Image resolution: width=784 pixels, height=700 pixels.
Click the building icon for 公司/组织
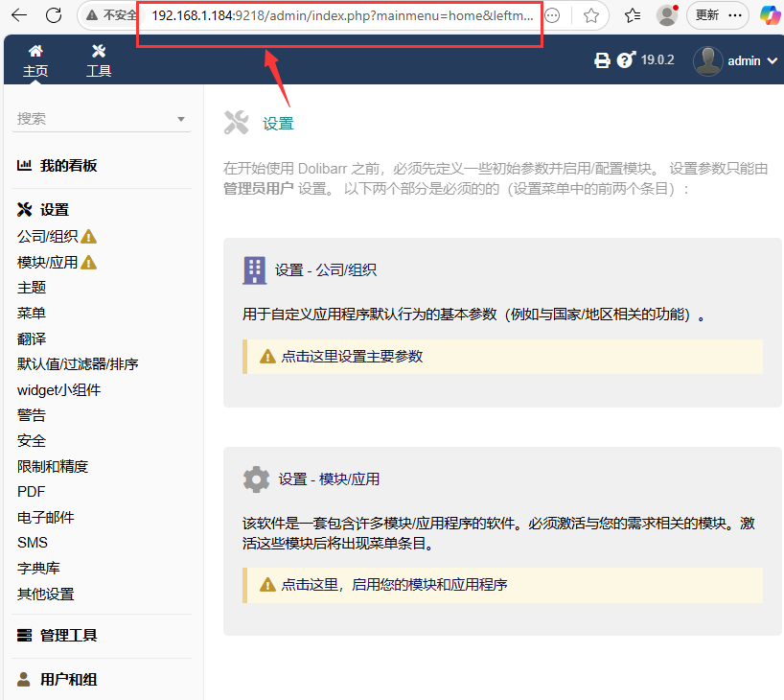[x=255, y=270]
